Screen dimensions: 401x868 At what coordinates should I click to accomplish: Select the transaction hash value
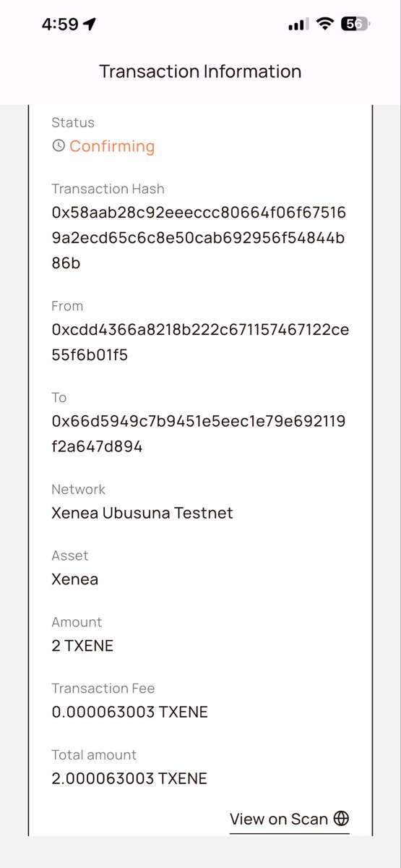pos(199,238)
